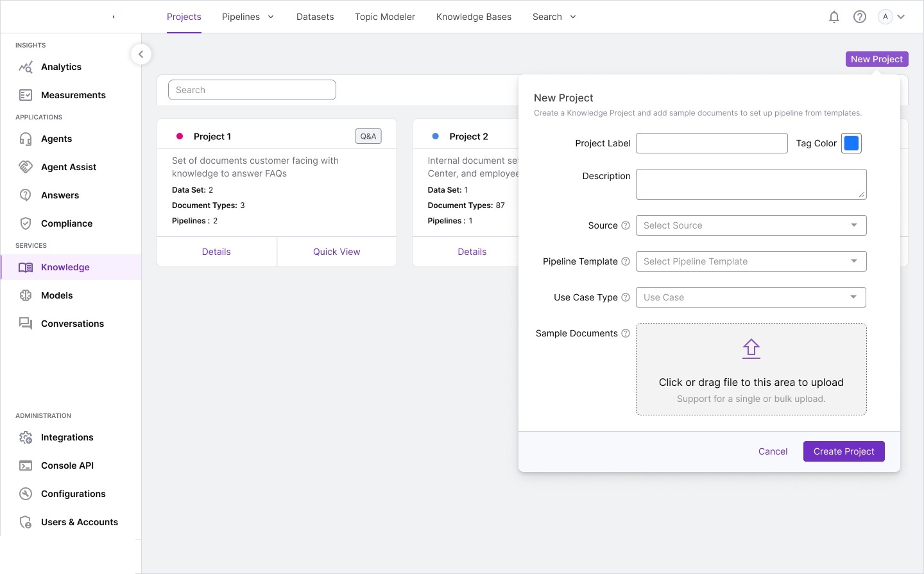The width and height of the screenshot is (924, 574).
Task: Open Analytics from the sidebar
Action: pos(61,67)
